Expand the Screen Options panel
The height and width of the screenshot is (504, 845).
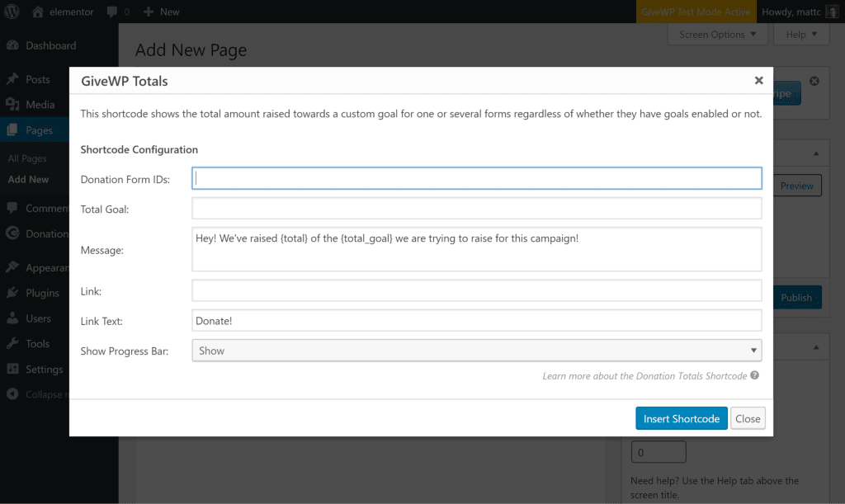coord(717,35)
